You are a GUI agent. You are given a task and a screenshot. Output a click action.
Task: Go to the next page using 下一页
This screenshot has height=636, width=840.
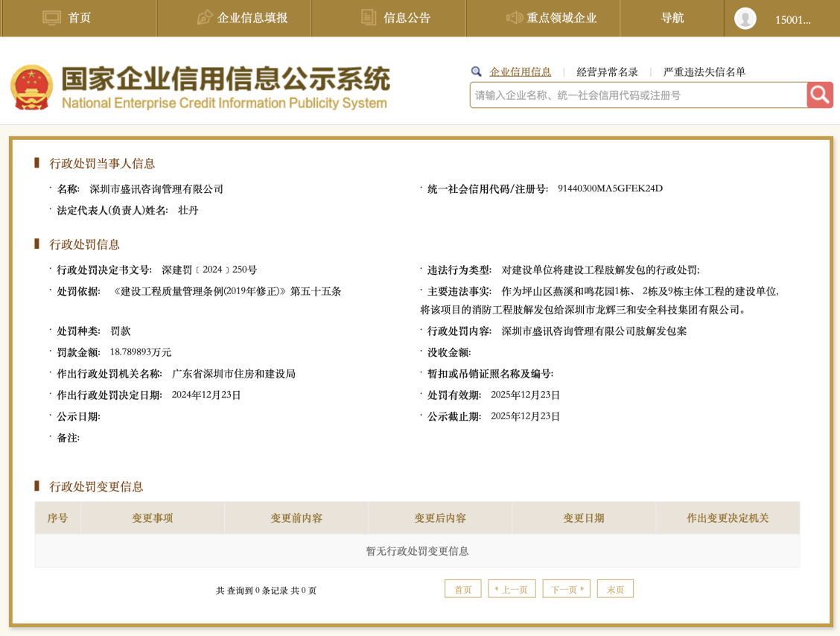pos(566,588)
